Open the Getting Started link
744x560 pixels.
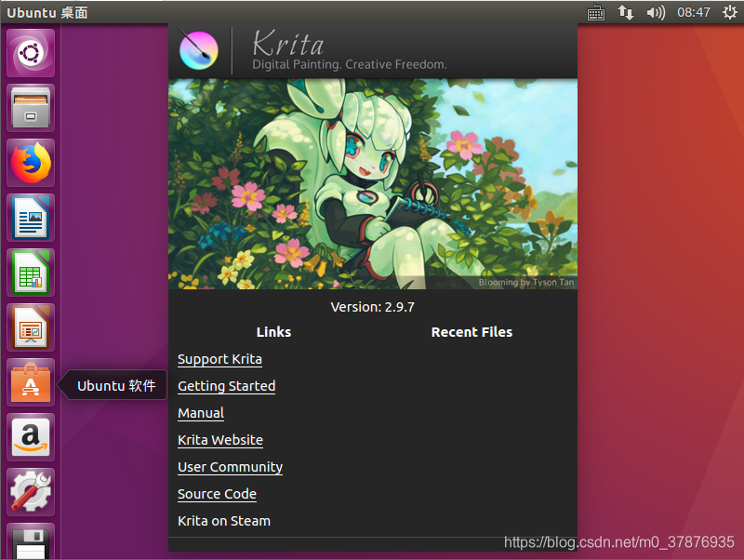(x=226, y=386)
